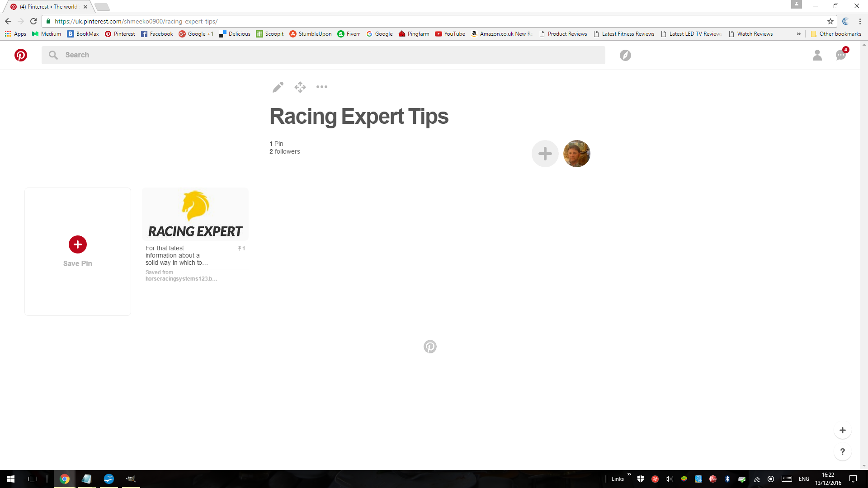Screen dimensions: 868x488
Task: Click inside the Pinterest search field
Action: (323, 55)
